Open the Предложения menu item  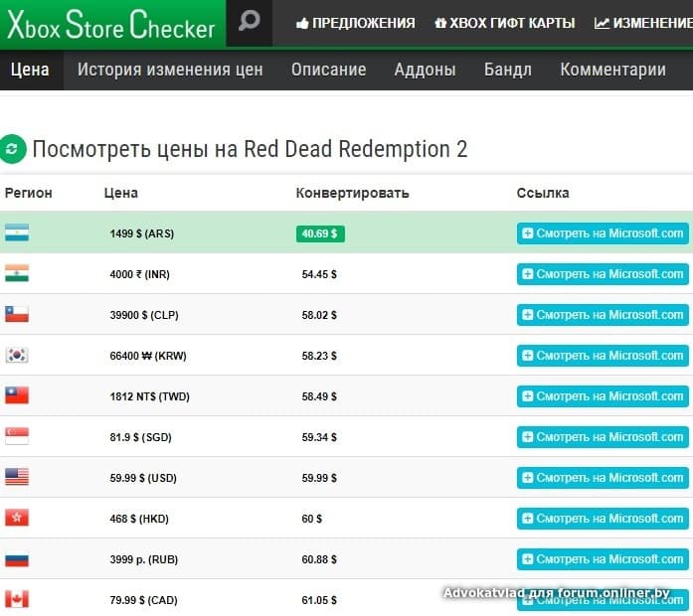[x=356, y=23]
